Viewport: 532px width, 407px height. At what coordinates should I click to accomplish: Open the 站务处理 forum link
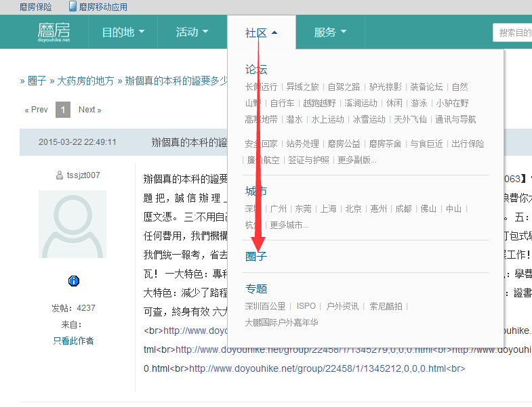pyautogui.click(x=303, y=144)
